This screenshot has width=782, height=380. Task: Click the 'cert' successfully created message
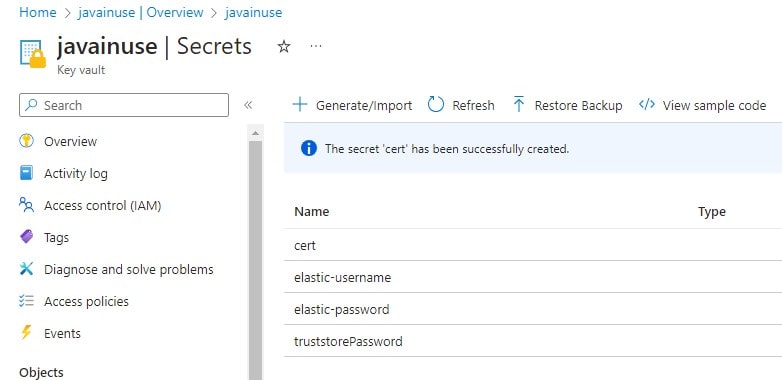[x=447, y=149]
